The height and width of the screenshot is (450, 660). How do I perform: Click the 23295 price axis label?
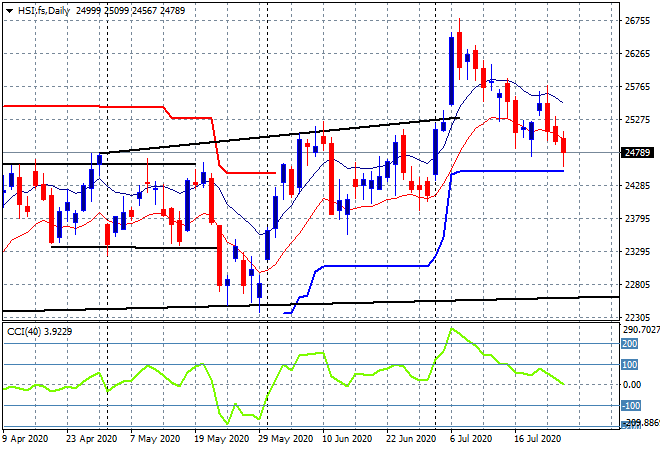(637, 251)
